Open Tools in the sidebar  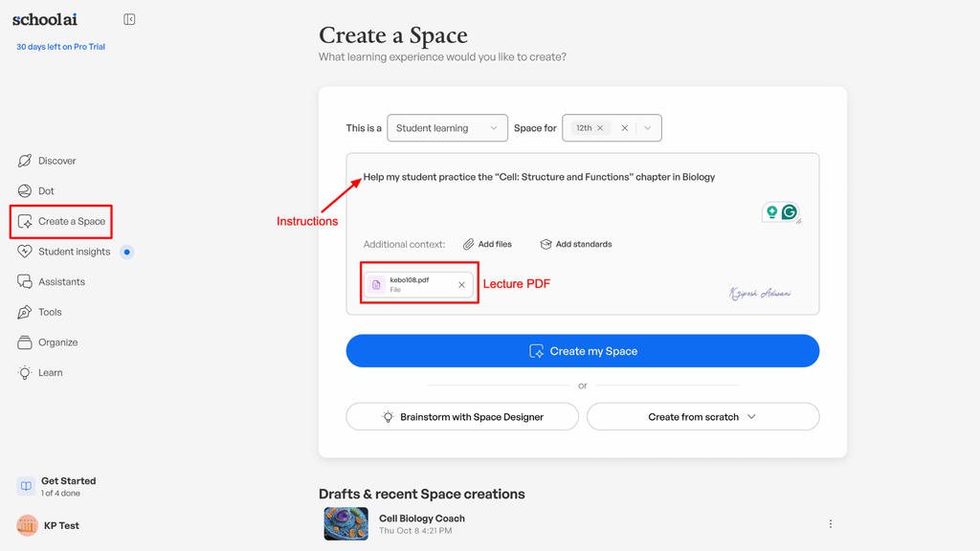pyautogui.click(x=39, y=313)
